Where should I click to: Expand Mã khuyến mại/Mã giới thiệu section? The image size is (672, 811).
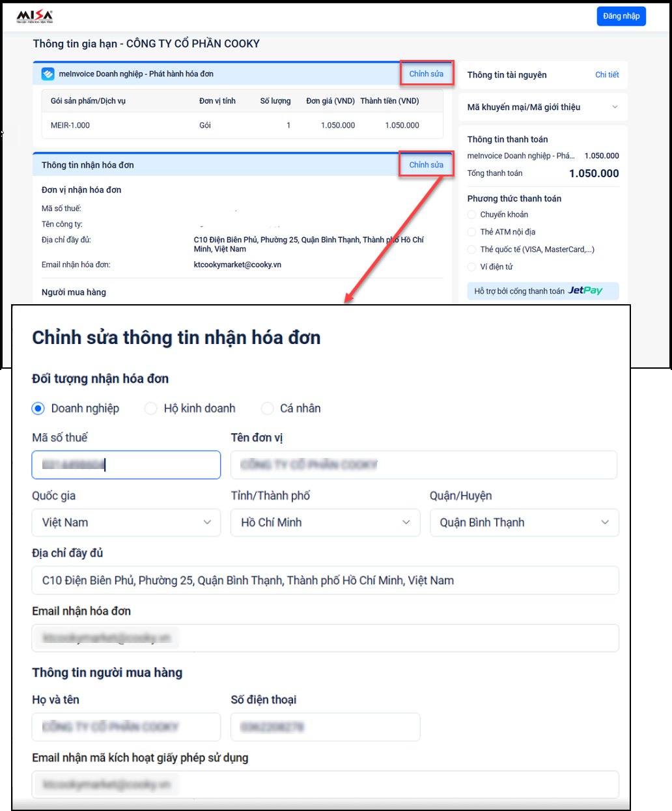click(543, 107)
